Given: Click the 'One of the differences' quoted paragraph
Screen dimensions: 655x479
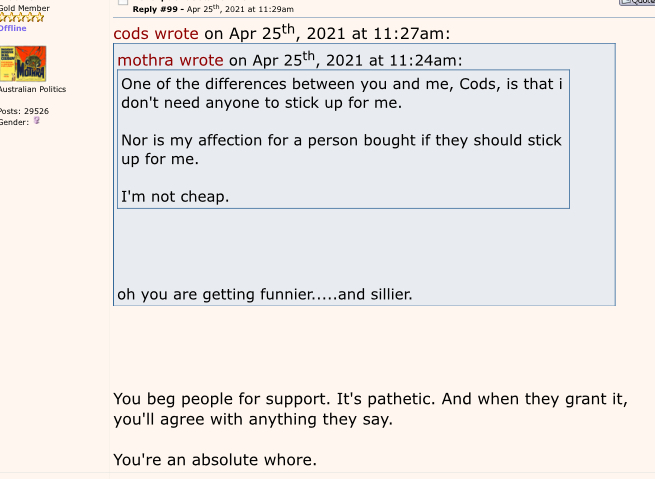Looking at the screenshot, I should 340,93.
